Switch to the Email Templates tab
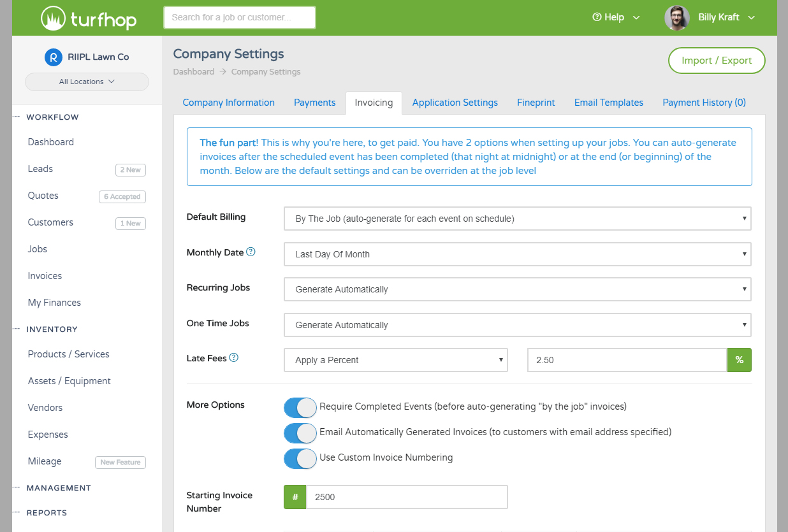The image size is (788, 532). (608, 102)
